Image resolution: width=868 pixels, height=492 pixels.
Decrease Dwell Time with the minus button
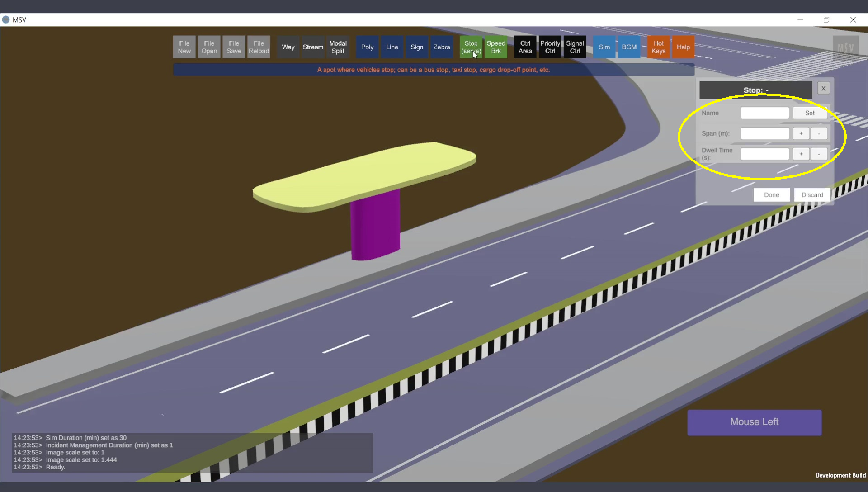(x=819, y=154)
